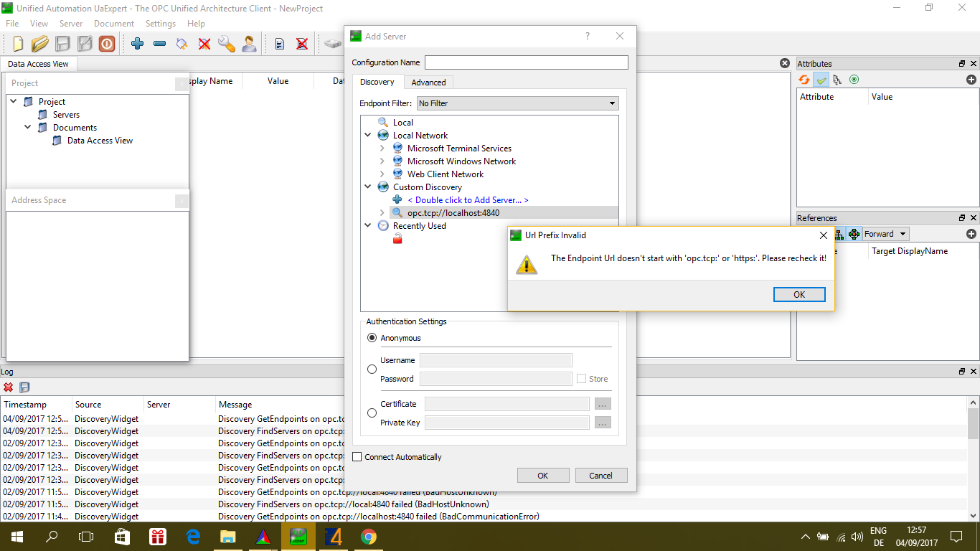
Task: Click OK button in Add Server dialog
Action: pyautogui.click(x=543, y=476)
